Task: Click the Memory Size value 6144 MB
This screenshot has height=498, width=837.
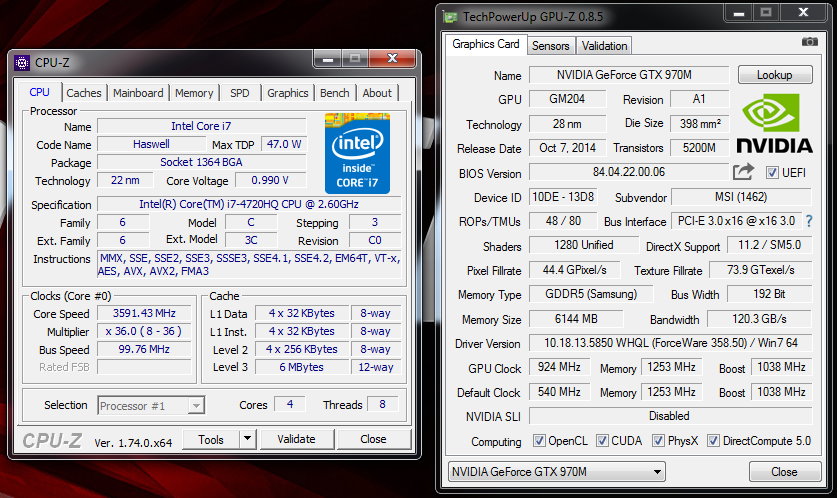Action: pos(576,319)
